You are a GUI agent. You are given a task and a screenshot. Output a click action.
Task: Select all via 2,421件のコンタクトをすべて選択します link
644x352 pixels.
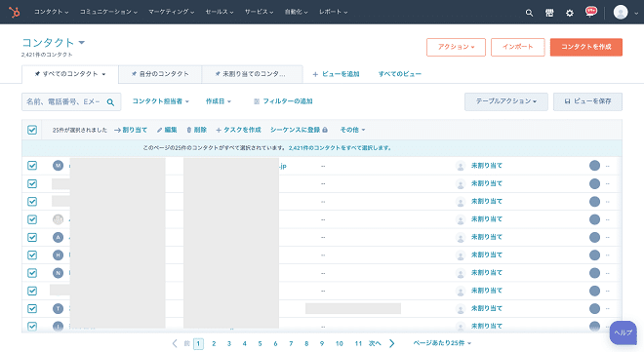(x=340, y=147)
